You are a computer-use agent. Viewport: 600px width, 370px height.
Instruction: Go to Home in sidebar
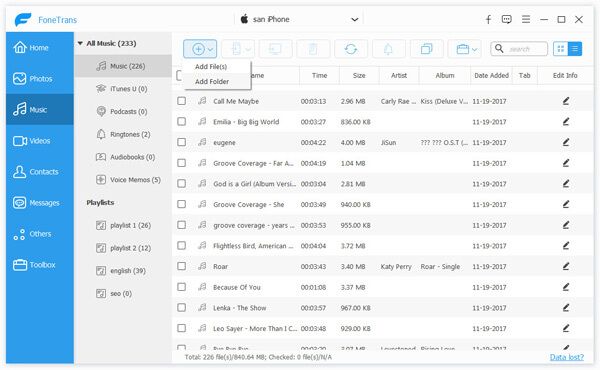pos(40,47)
